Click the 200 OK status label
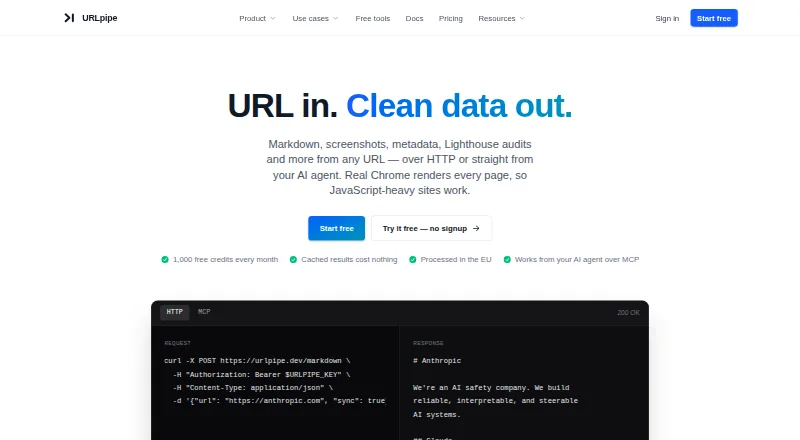Image resolution: width=800 pixels, height=440 pixels. [x=628, y=312]
